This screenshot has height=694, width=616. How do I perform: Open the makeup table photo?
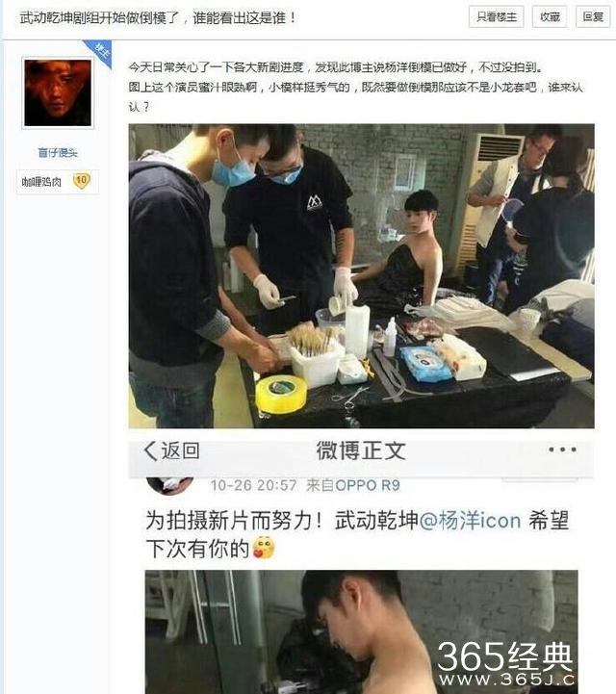(361, 275)
